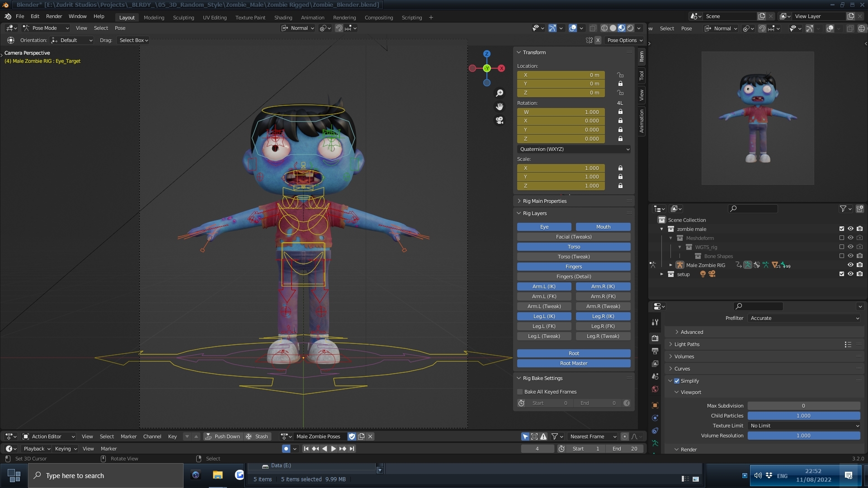Open rotation mode Quaternion dropdown
Viewport: 868px width, 488px height.
(x=574, y=149)
